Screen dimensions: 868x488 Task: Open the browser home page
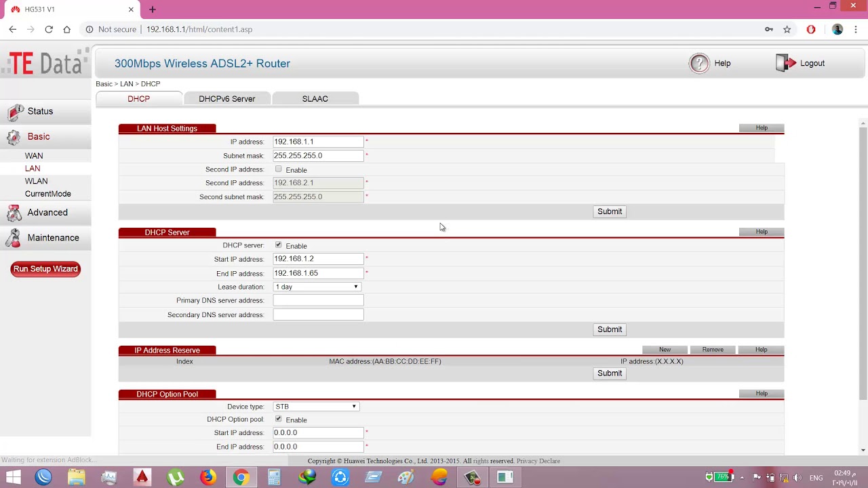[66, 29]
